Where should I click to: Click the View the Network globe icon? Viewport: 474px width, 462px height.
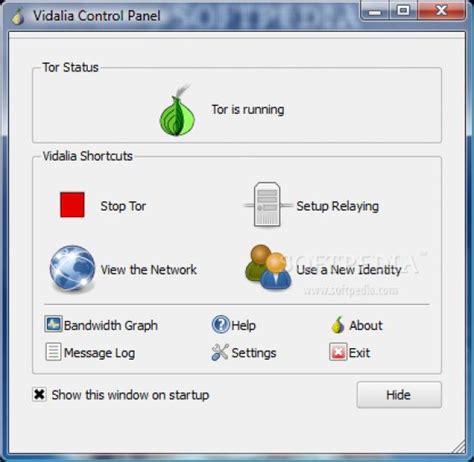coord(72,269)
